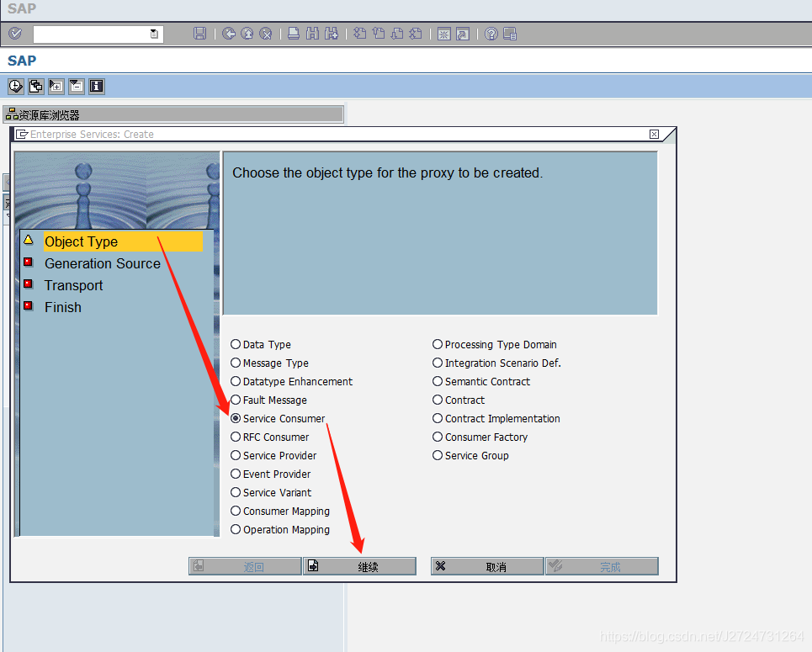Click the green checkmark Enter icon
This screenshot has height=652, width=812.
15,34
